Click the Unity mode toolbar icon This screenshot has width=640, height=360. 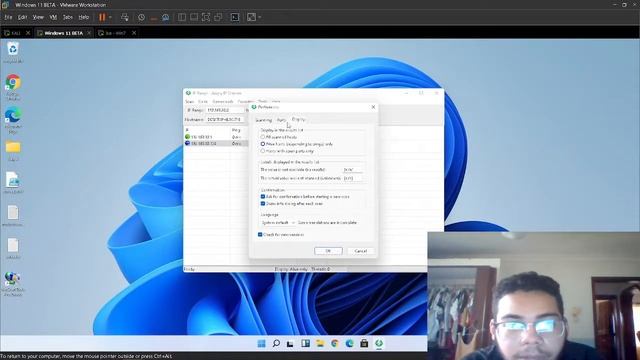pos(218,17)
